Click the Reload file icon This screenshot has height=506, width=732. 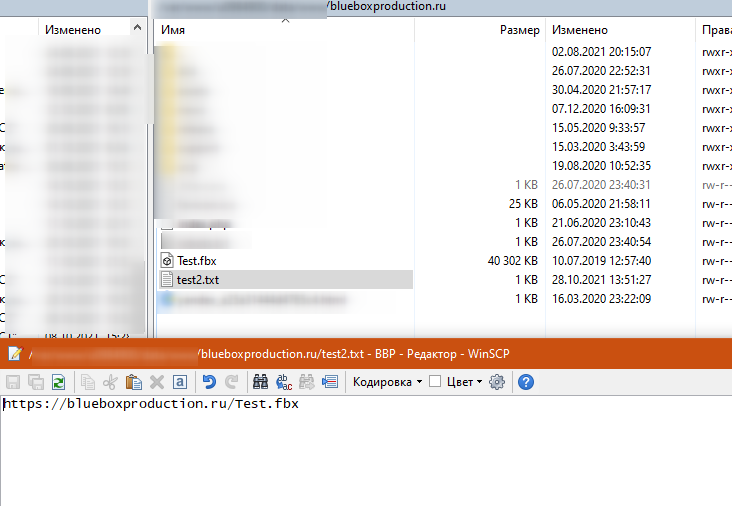point(59,381)
